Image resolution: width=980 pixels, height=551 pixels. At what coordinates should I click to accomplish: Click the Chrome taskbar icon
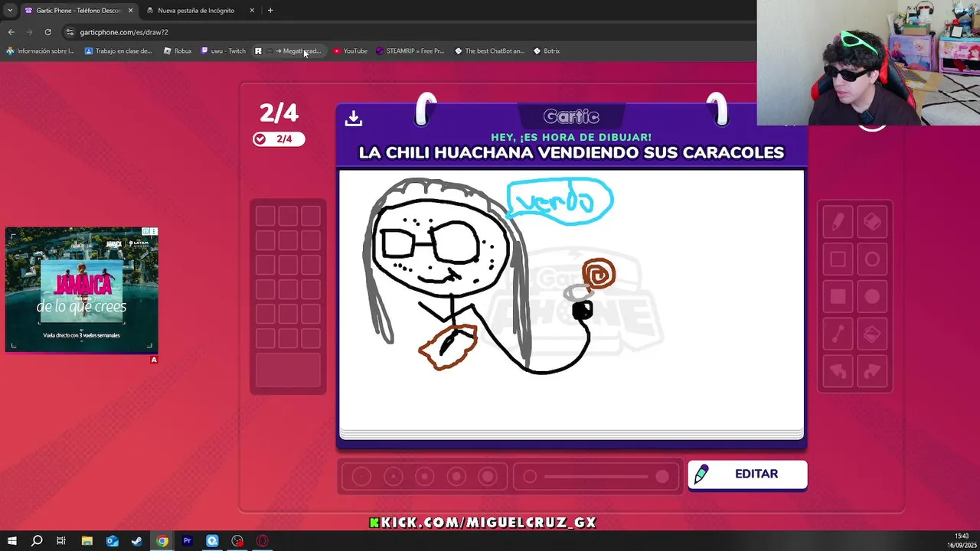click(x=162, y=541)
